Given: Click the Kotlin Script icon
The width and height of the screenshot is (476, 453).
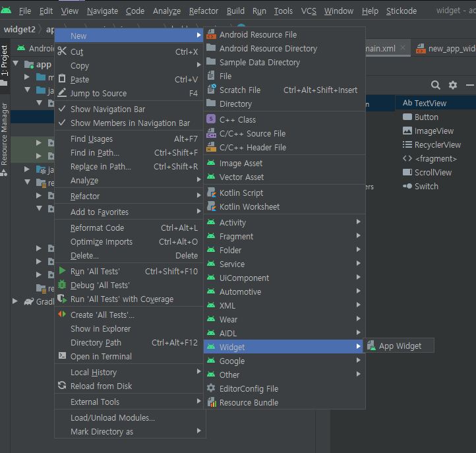Looking at the screenshot, I should pos(211,193).
